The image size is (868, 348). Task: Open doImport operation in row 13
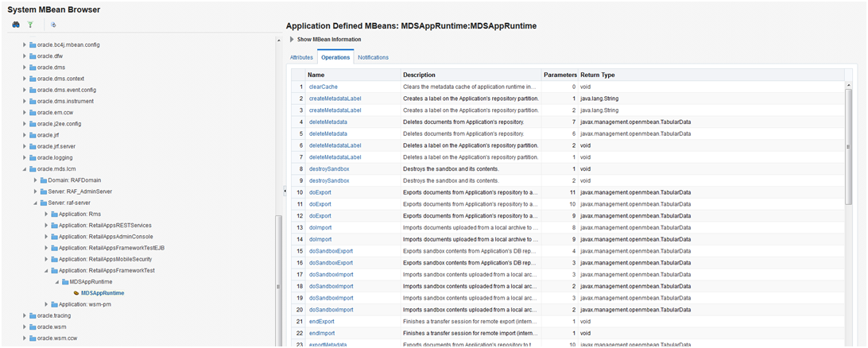(320, 227)
